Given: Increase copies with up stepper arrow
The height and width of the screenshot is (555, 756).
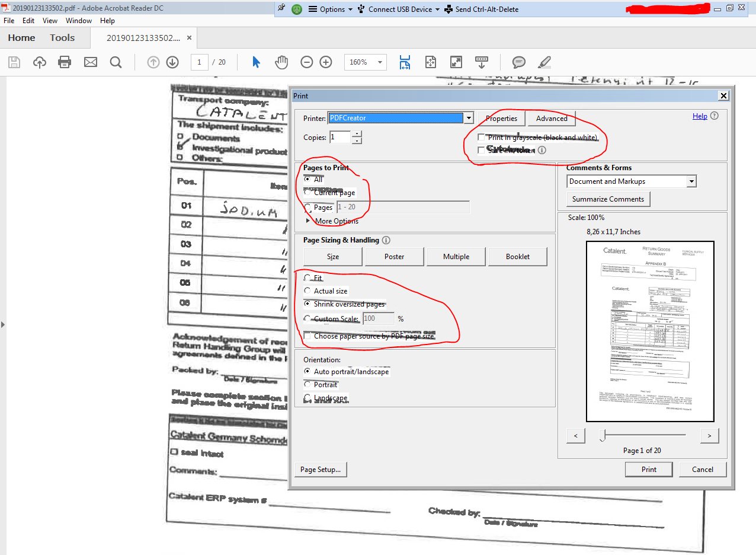Looking at the screenshot, I should coord(357,134).
